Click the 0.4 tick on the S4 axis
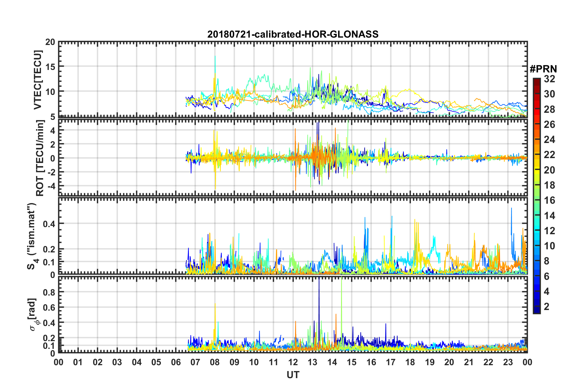The width and height of the screenshot is (586, 392). click(49, 224)
